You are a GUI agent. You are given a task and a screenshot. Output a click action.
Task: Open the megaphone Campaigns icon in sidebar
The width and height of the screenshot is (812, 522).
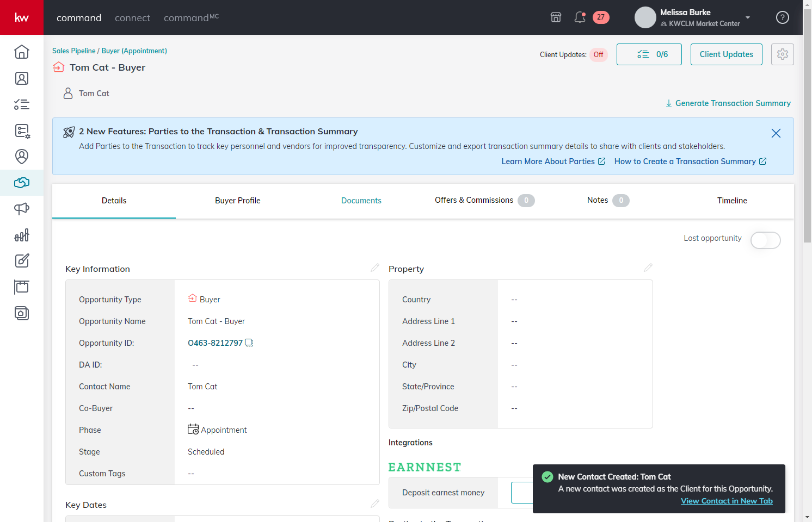(x=22, y=209)
